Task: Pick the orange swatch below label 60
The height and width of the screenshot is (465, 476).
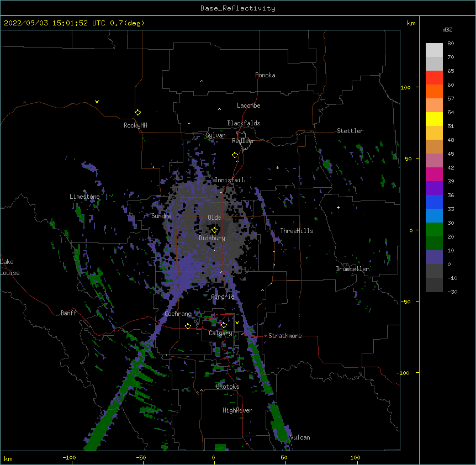Action: [434, 91]
